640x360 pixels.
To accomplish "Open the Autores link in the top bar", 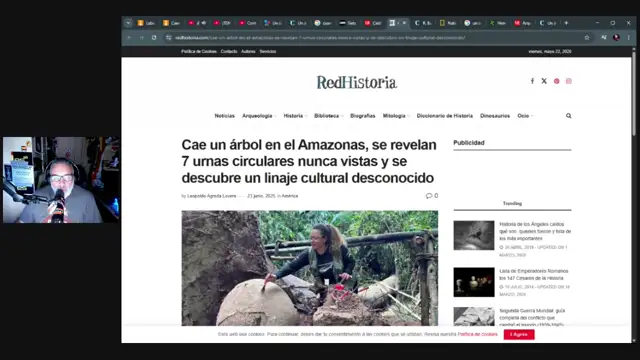I will pyautogui.click(x=248, y=51).
